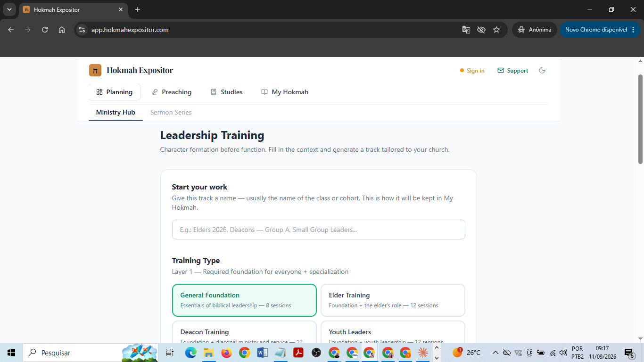Reload the page with the refresh icon
The height and width of the screenshot is (362, 644).
click(x=45, y=30)
